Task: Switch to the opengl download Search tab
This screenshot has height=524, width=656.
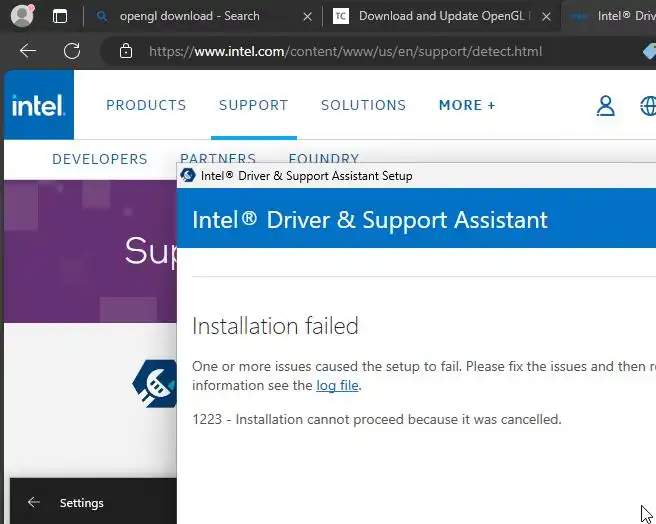Action: click(188, 16)
